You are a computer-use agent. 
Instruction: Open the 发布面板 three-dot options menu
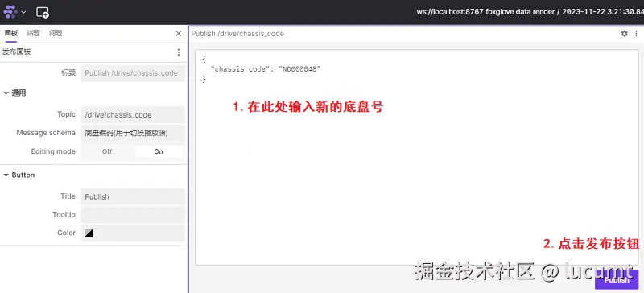coord(178,52)
